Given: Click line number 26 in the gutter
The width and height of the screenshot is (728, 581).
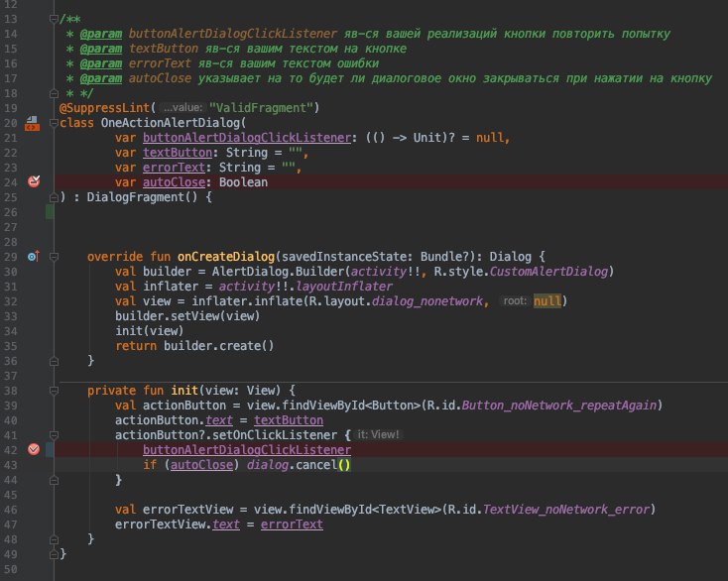Looking at the screenshot, I should 10,212.
